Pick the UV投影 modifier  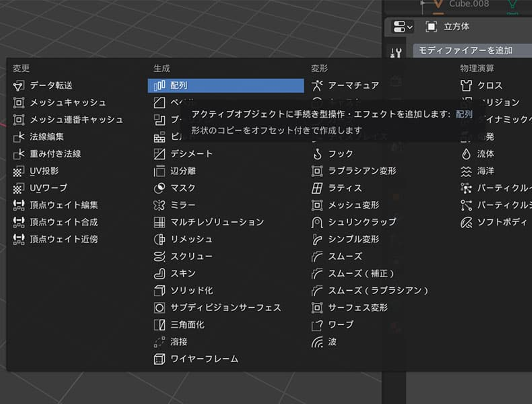pos(44,171)
